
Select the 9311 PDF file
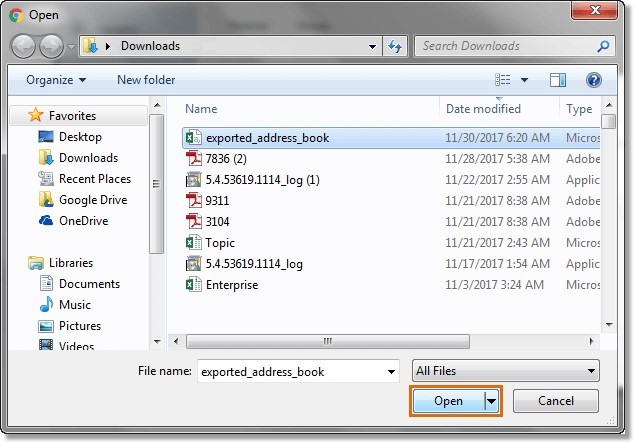coord(391,201)
